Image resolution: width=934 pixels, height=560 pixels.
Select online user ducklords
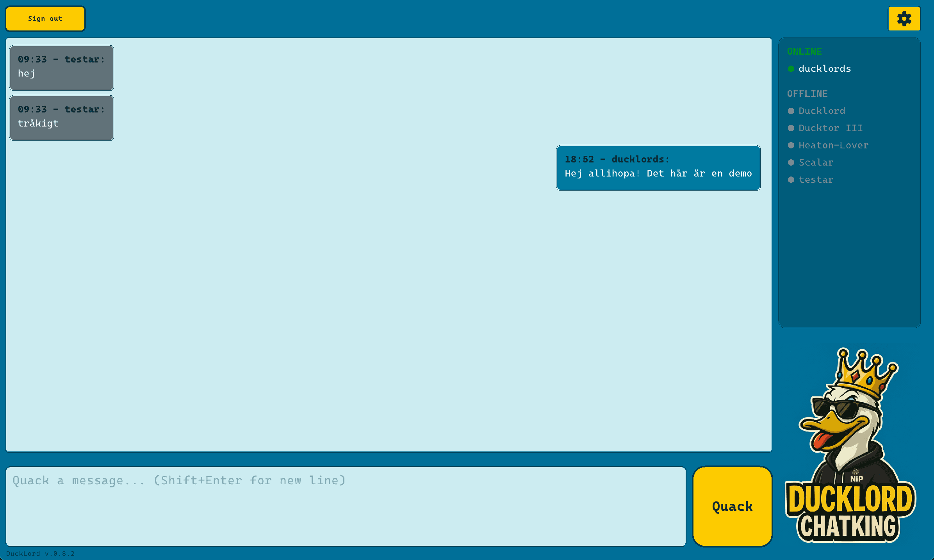(x=825, y=69)
